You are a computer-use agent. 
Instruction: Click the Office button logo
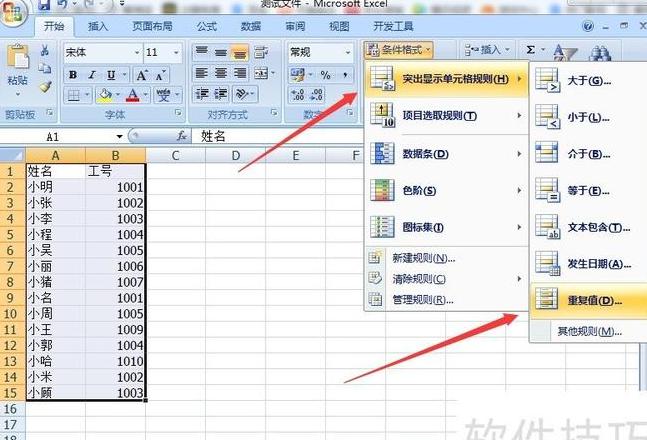(12, 12)
